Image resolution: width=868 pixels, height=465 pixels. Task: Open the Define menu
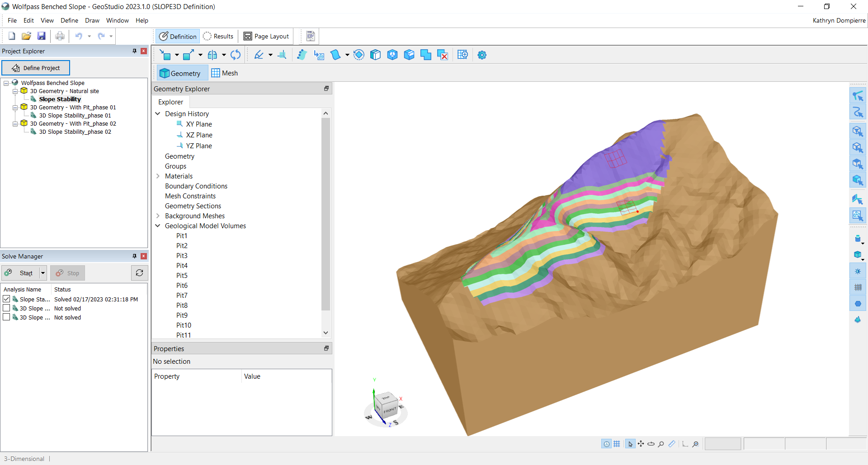69,20
